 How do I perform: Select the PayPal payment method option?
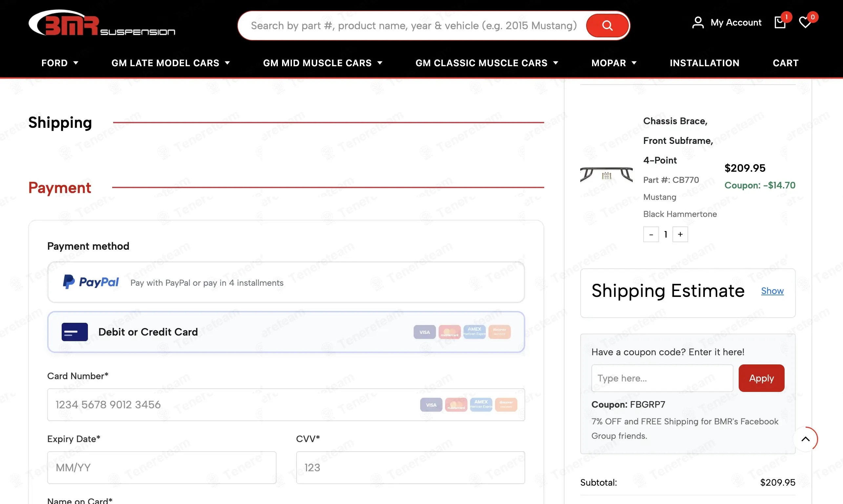tap(286, 282)
